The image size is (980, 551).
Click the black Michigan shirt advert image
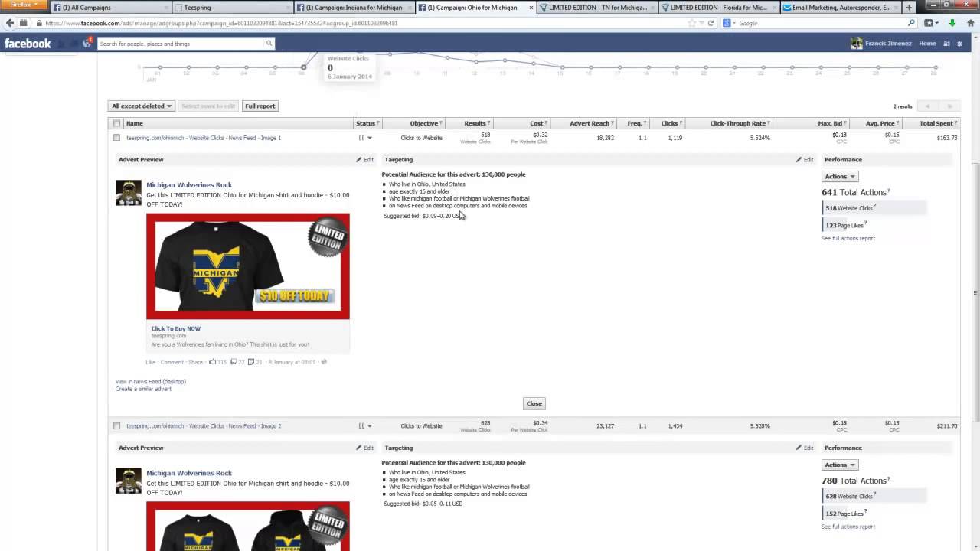pyautogui.click(x=248, y=266)
